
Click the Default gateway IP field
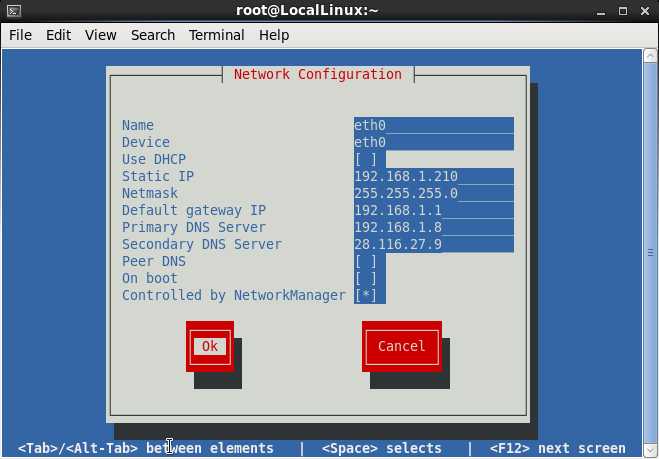click(x=434, y=210)
